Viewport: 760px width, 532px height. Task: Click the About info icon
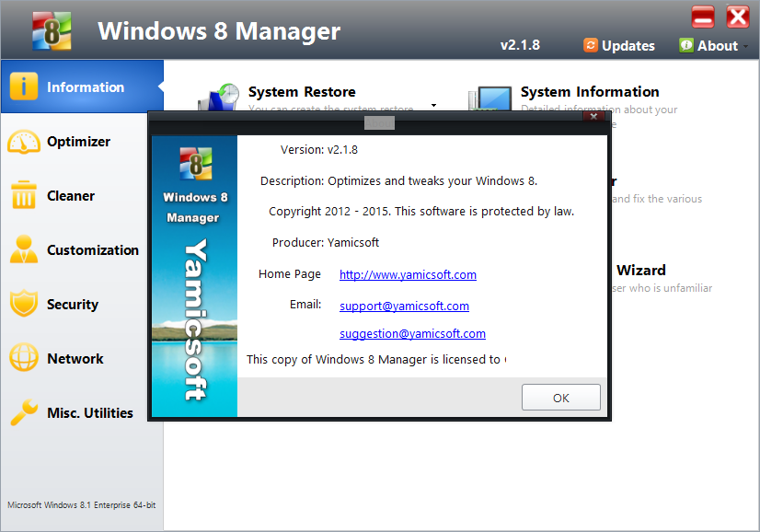click(x=685, y=45)
